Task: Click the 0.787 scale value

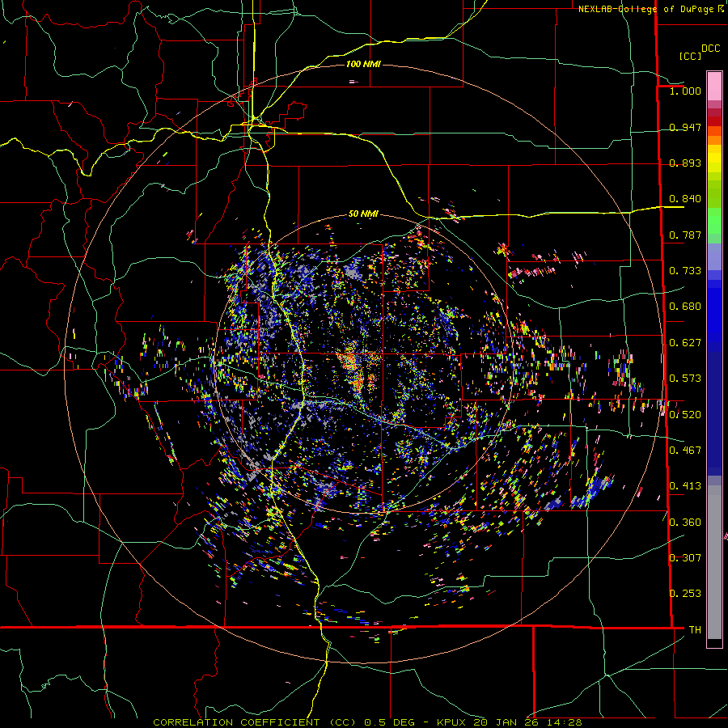Action: click(685, 235)
